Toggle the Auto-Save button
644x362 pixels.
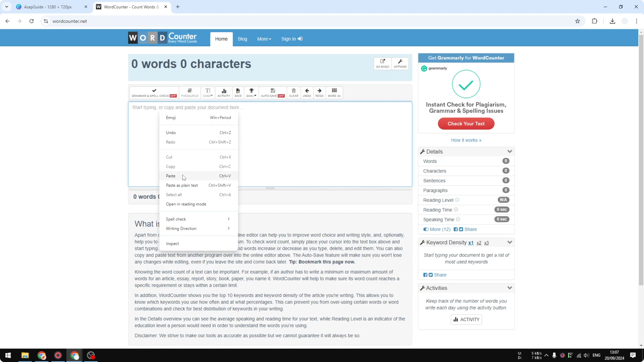click(x=273, y=93)
